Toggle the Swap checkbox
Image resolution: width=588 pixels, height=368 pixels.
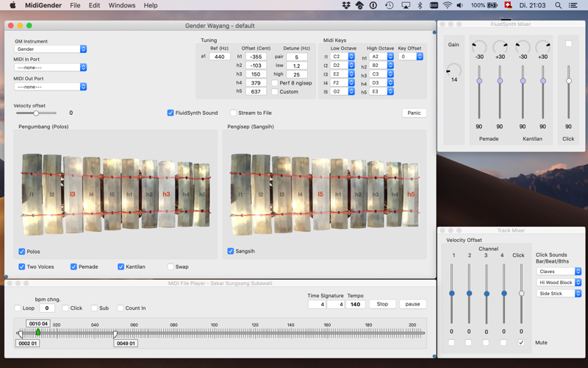click(171, 266)
